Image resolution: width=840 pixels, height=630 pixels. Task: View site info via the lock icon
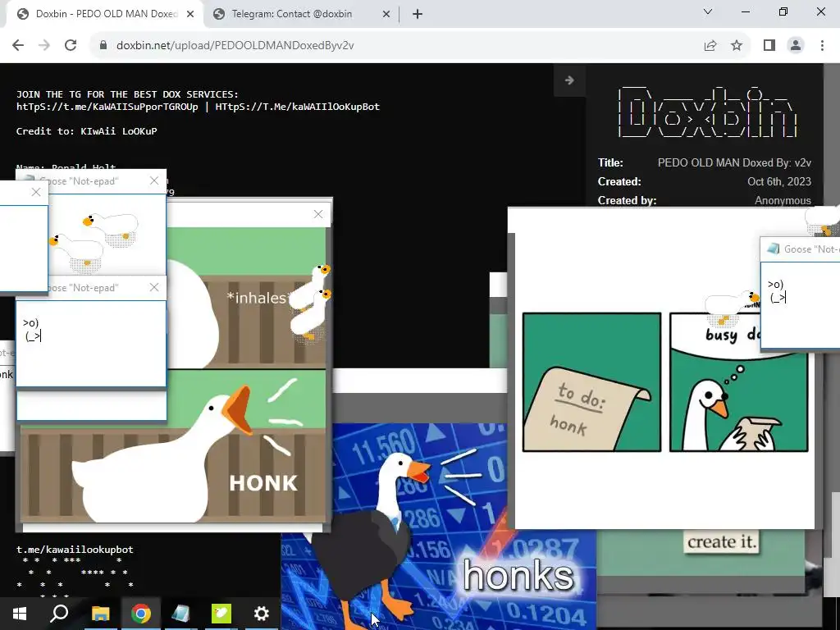click(x=103, y=46)
